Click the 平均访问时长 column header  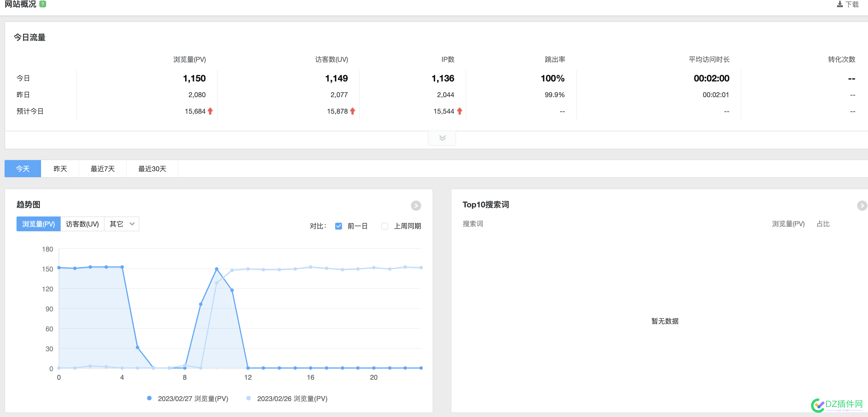click(709, 59)
